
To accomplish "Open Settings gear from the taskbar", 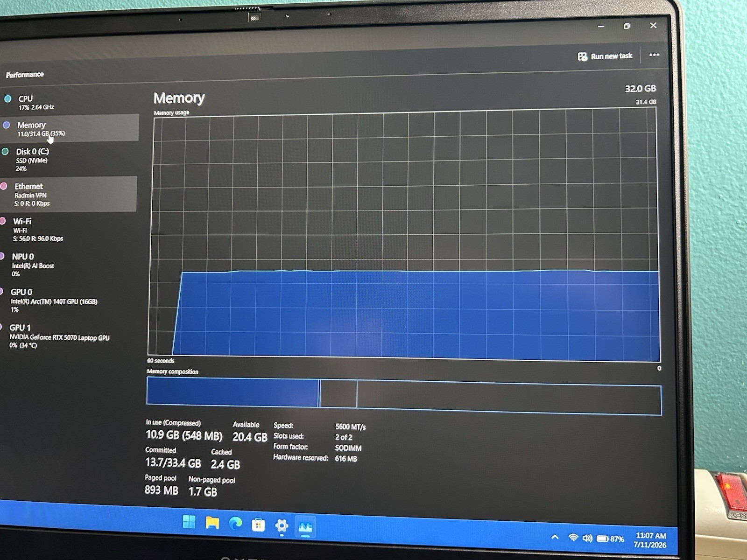I will (282, 526).
